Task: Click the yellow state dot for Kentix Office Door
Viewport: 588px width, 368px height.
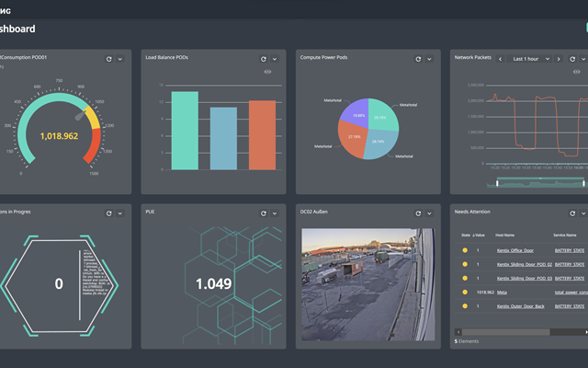Action: (465, 250)
